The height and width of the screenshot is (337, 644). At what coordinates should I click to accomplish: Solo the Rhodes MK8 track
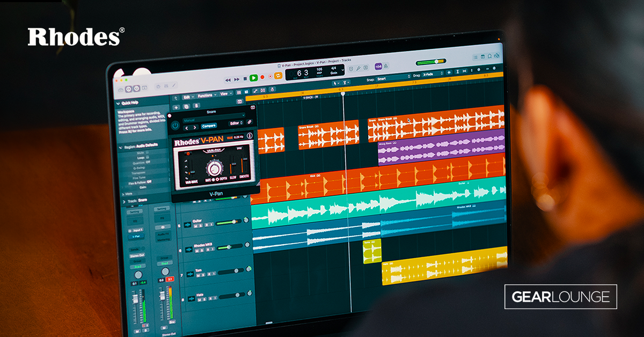[201, 250]
